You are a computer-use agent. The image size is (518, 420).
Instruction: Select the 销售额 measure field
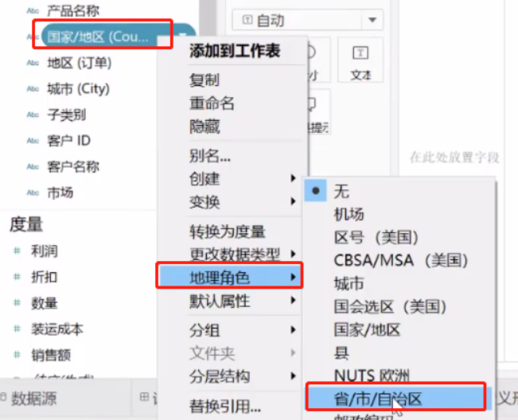(51, 356)
